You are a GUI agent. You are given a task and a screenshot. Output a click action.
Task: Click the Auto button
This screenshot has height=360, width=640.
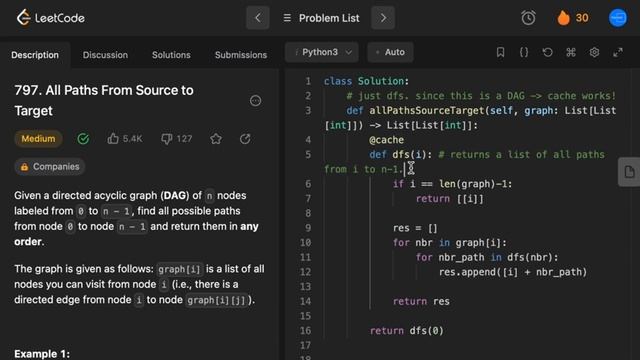click(390, 52)
